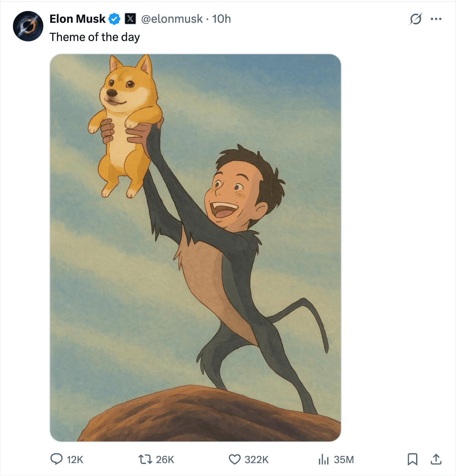
Task: Click the verified blue checkmark badge
Action: coord(114,18)
